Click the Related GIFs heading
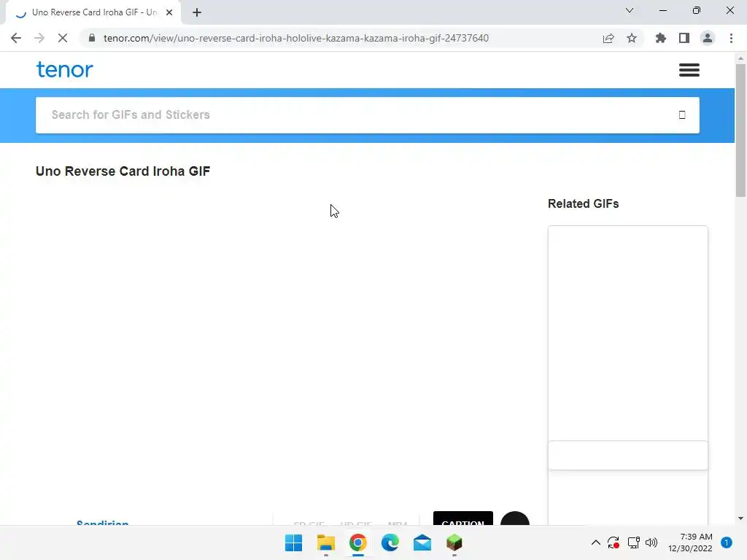This screenshot has width=747, height=560. (583, 204)
